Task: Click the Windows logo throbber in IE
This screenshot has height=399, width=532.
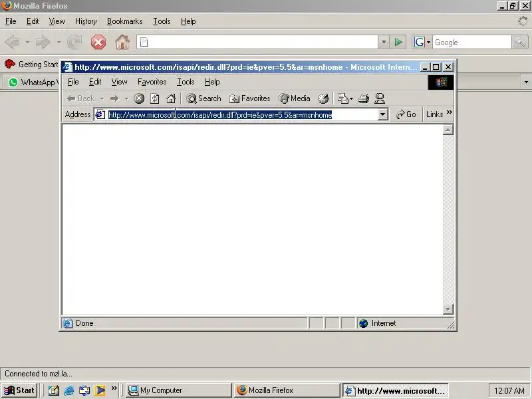Action: [441, 82]
